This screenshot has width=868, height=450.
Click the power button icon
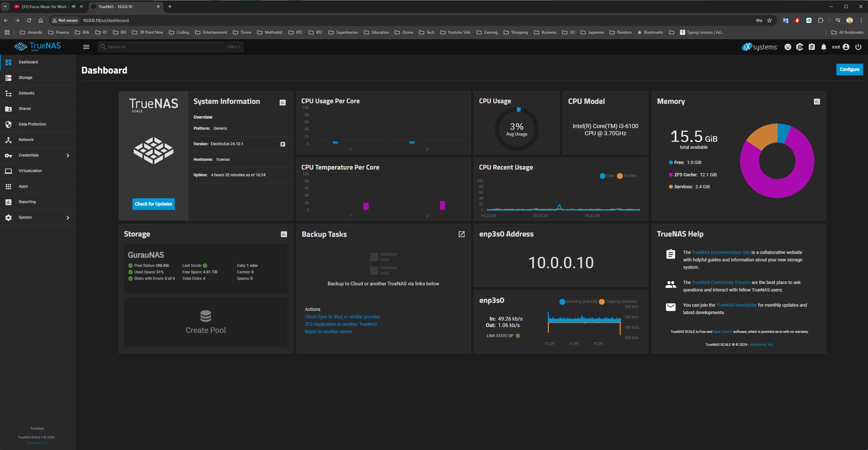858,47
